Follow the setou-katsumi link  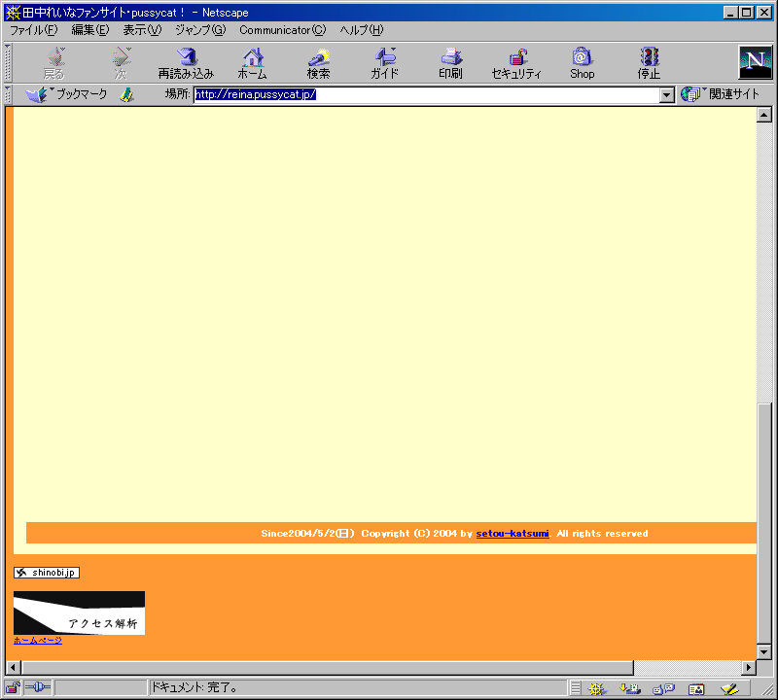pyautogui.click(x=513, y=534)
